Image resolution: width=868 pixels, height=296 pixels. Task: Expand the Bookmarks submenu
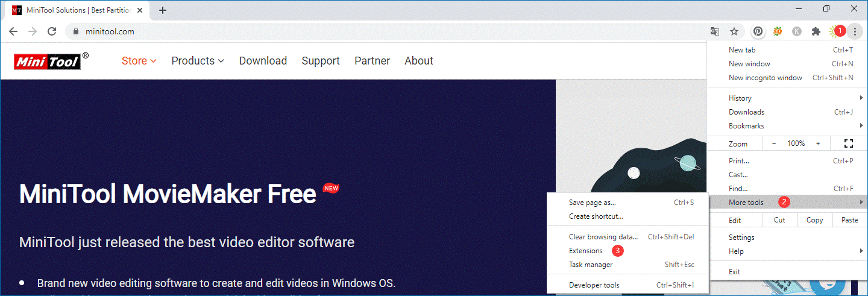787,126
